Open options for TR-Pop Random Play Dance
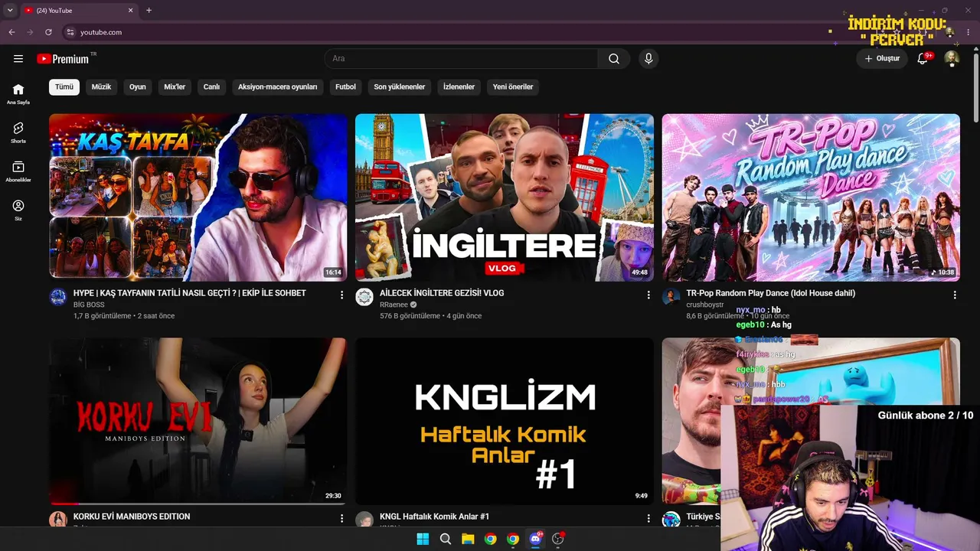Viewport: 980px width, 551px height. click(955, 295)
